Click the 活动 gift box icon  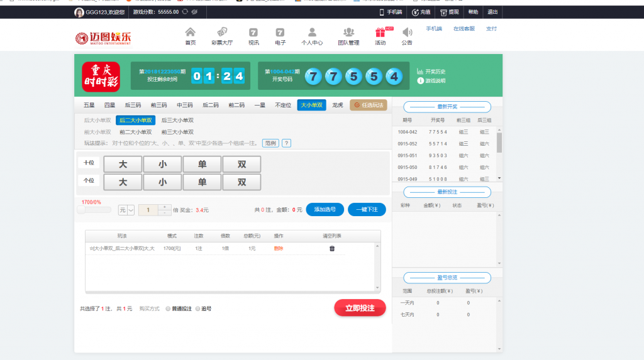pyautogui.click(x=380, y=33)
